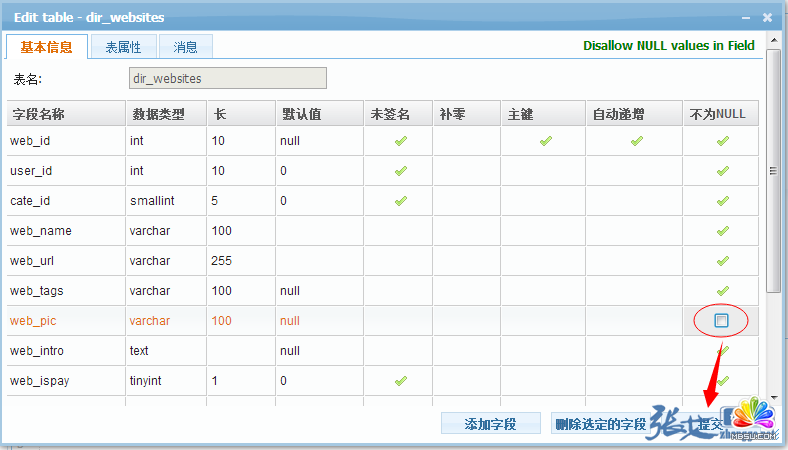Screen dimensions: 788x450
Task: Toggle 主键 check for web_id
Action: tap(546, 141)
